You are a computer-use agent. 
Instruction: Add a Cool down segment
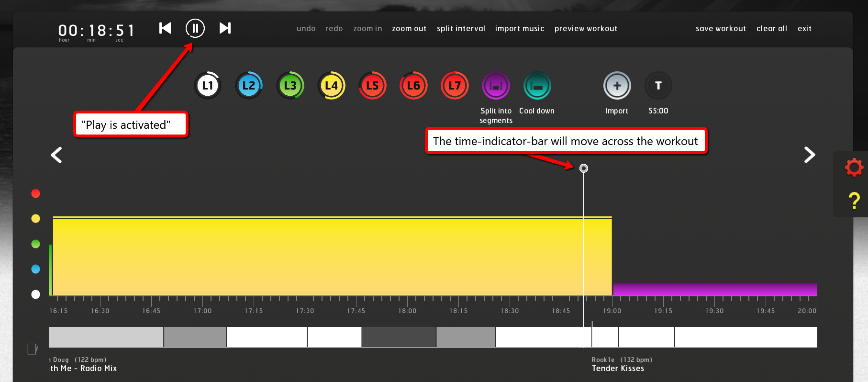(x=537, y=86)
